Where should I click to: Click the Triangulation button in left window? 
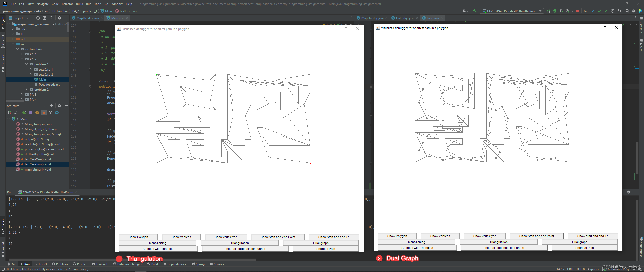click(239, 243)
